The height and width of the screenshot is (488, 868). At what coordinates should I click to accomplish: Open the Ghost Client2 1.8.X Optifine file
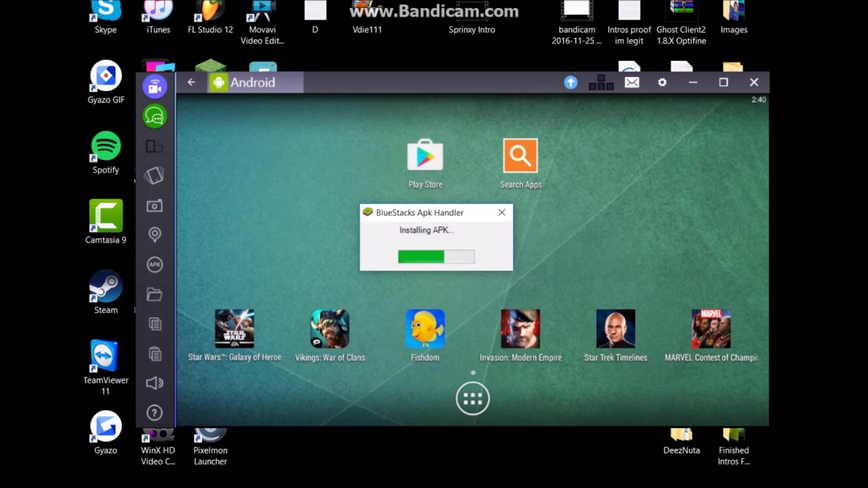pos(682,23)
